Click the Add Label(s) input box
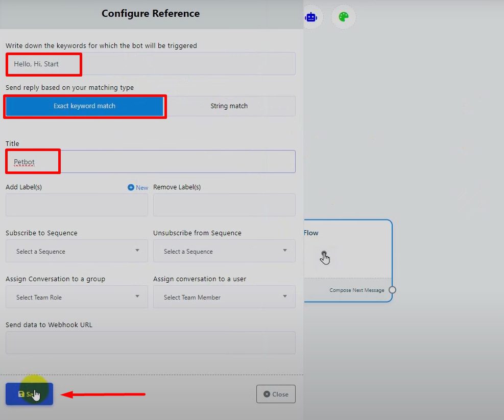The width and height of the screenshot is (504, 420). tap(77, 205)
